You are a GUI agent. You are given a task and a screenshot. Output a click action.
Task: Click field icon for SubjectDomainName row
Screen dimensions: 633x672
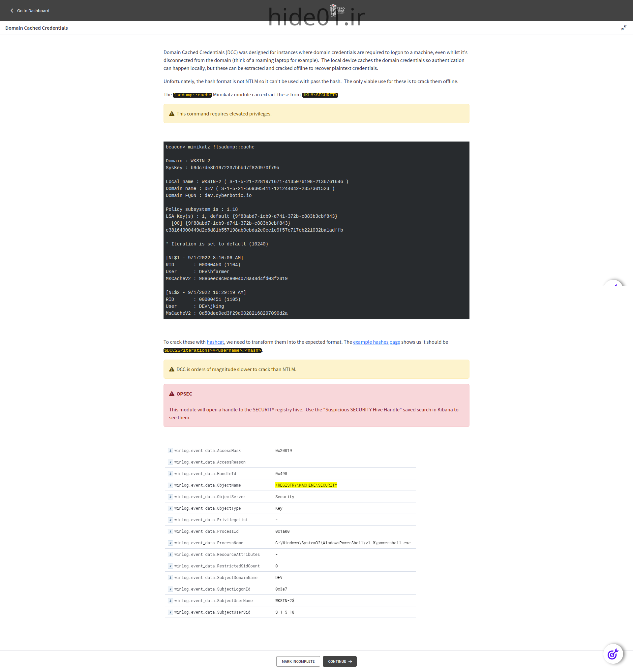[x=170, y=578]
